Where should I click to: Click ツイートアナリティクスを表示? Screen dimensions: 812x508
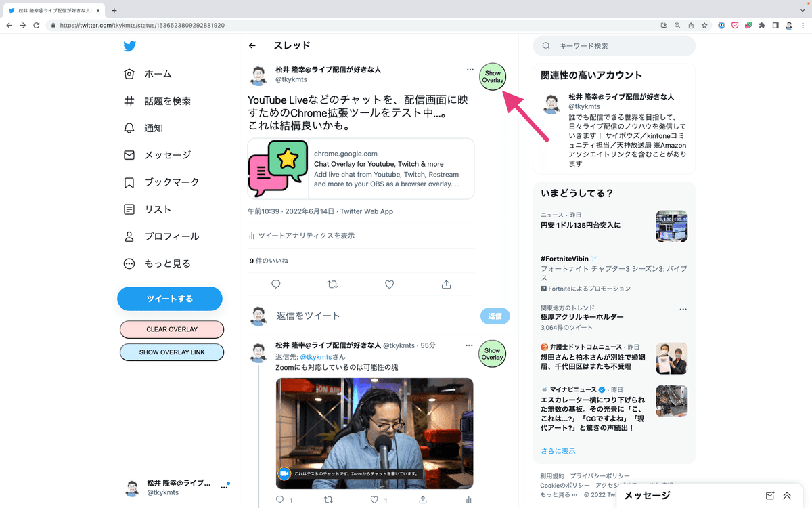coord(301,236)
